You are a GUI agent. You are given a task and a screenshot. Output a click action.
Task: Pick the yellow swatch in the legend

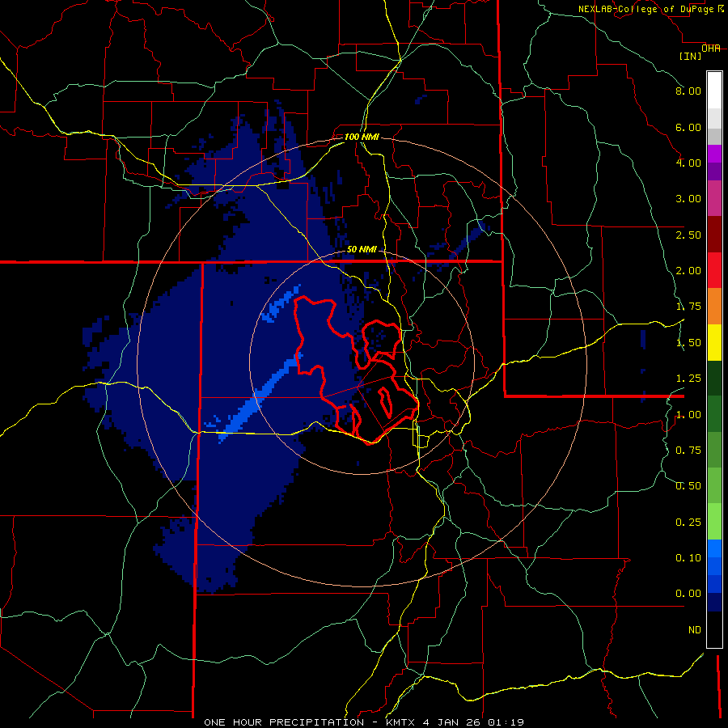[714, 342]
